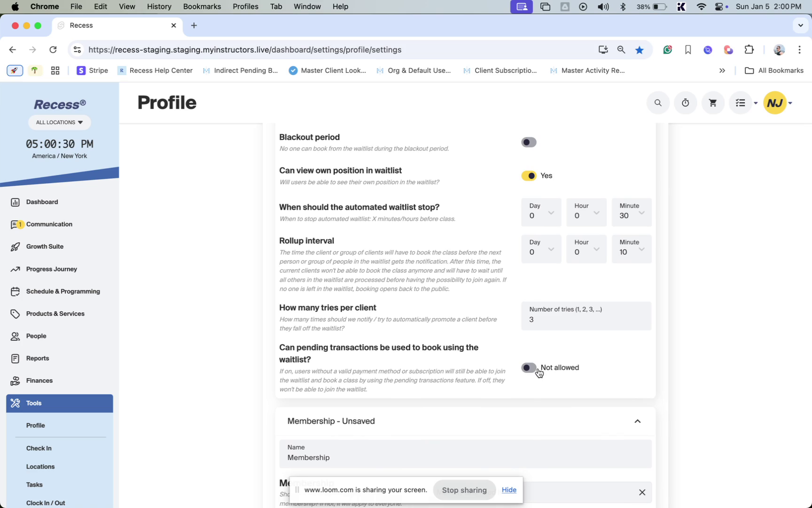Select Check In under Tools
The width and height of the screenshot is (812, 508).
point(39,448)
